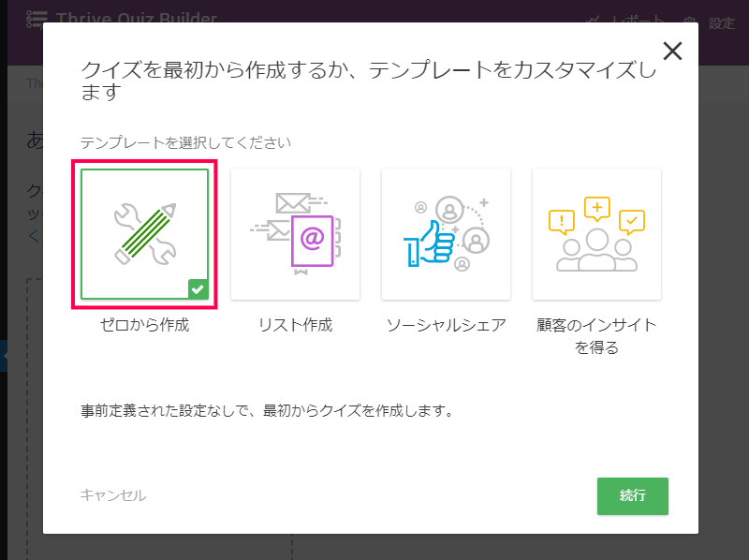Click the Thrive Quiz Builder header title
Viewport: 749px width, 560px height.
[x=137, y=19]
